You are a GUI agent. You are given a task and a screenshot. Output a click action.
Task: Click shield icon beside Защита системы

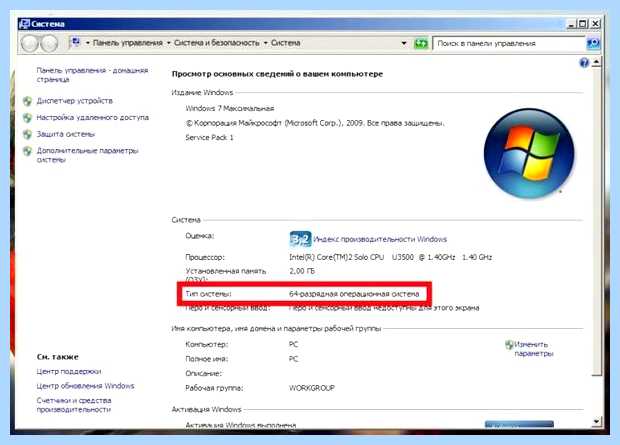[x=27, y=134]
